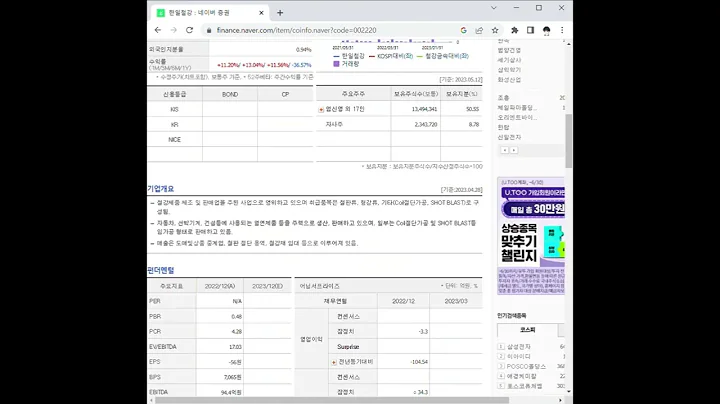The image size is (720, 404).
Task: Toggle the browser side panel icon
Action: 530,30
